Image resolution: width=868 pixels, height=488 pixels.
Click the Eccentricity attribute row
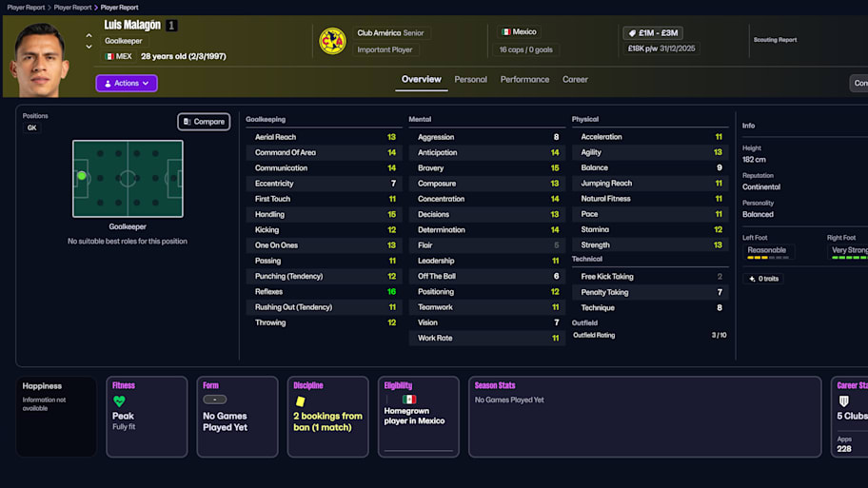(x=325, y=184)
